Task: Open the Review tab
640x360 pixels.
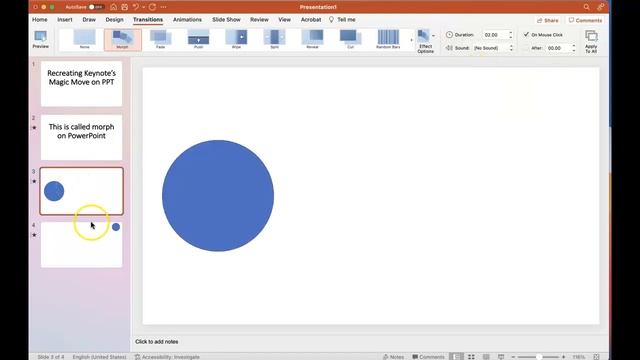Action: (x=259, y=20)
